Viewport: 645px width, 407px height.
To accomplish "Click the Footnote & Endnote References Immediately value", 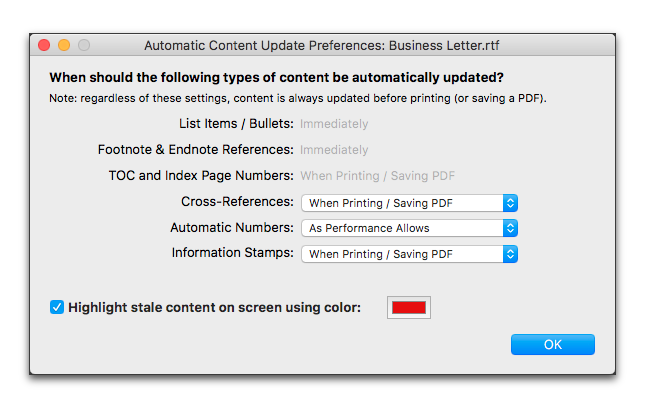I will click(x=334, y=150).
